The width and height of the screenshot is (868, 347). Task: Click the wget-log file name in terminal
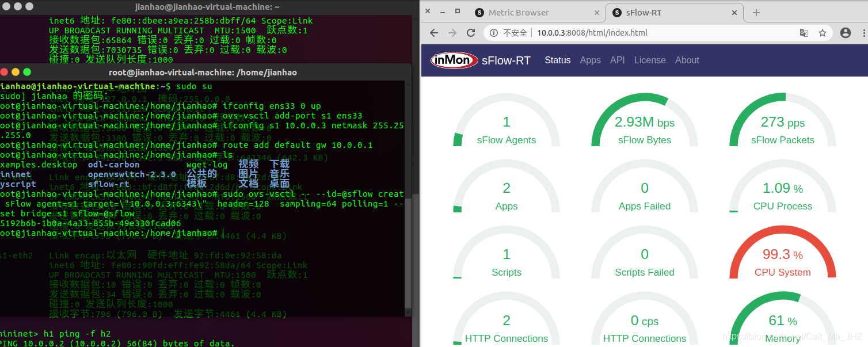(x=207, y=165)
